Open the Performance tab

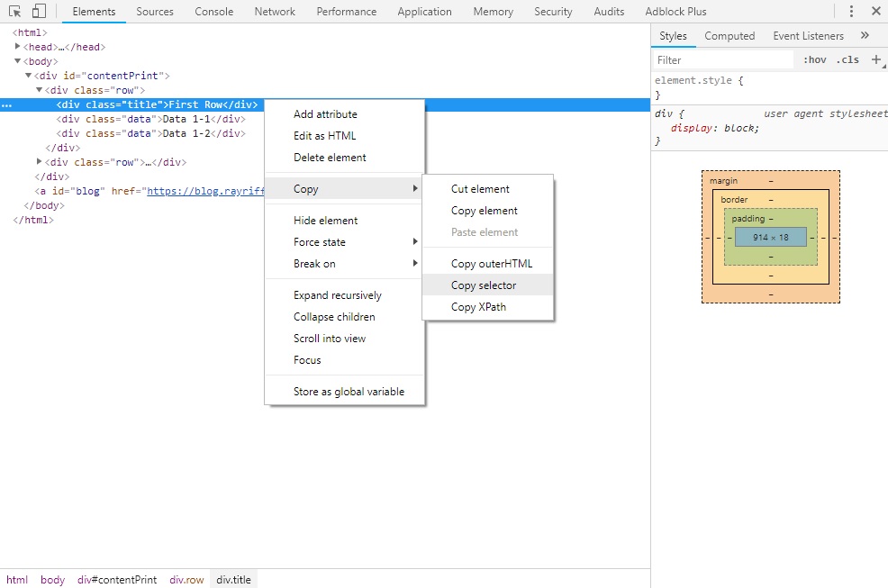coord(347,12)
